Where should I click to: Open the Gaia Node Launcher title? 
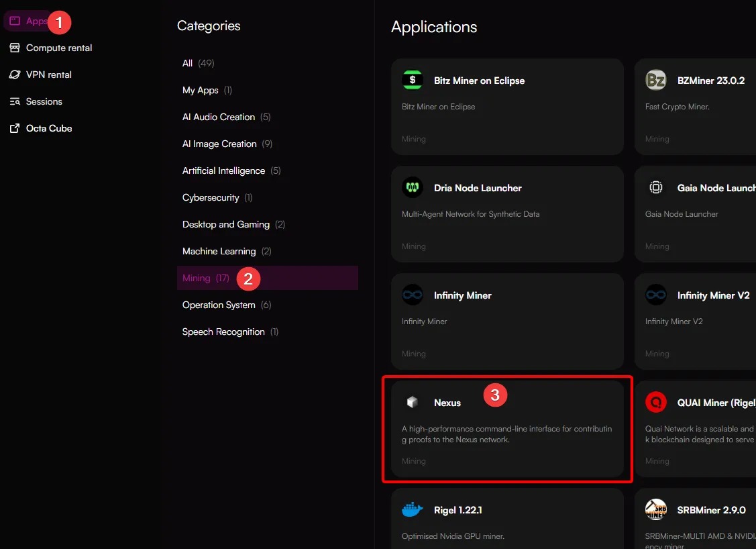[x=716, y=188]
